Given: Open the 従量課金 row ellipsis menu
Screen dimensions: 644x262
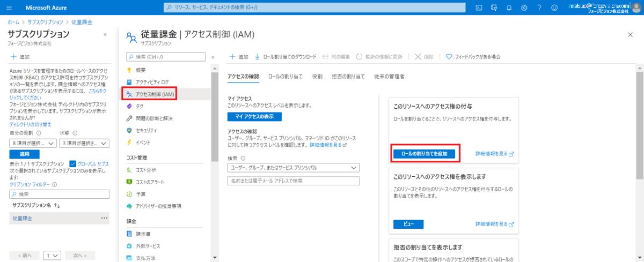Looking at the screenshot, I should coord(104,218).
